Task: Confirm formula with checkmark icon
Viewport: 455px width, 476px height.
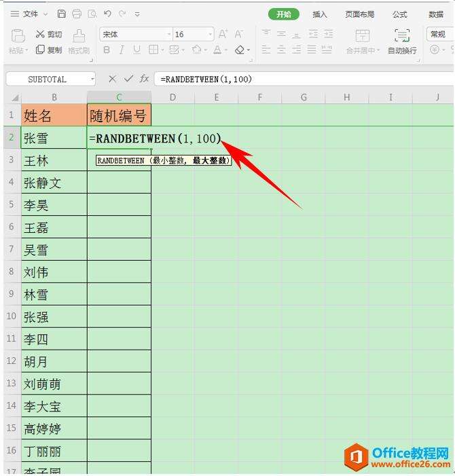Action: coord(129,79)
